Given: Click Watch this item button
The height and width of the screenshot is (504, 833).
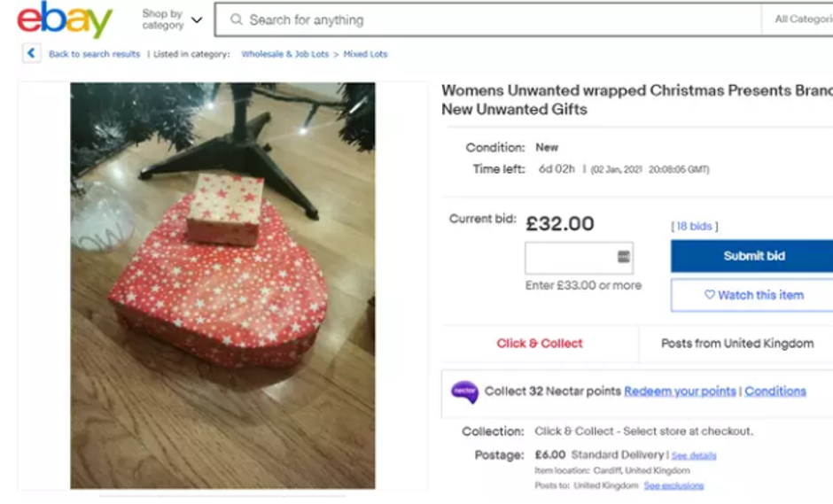Looking at the screenshot, I should [x=752, y=295].
